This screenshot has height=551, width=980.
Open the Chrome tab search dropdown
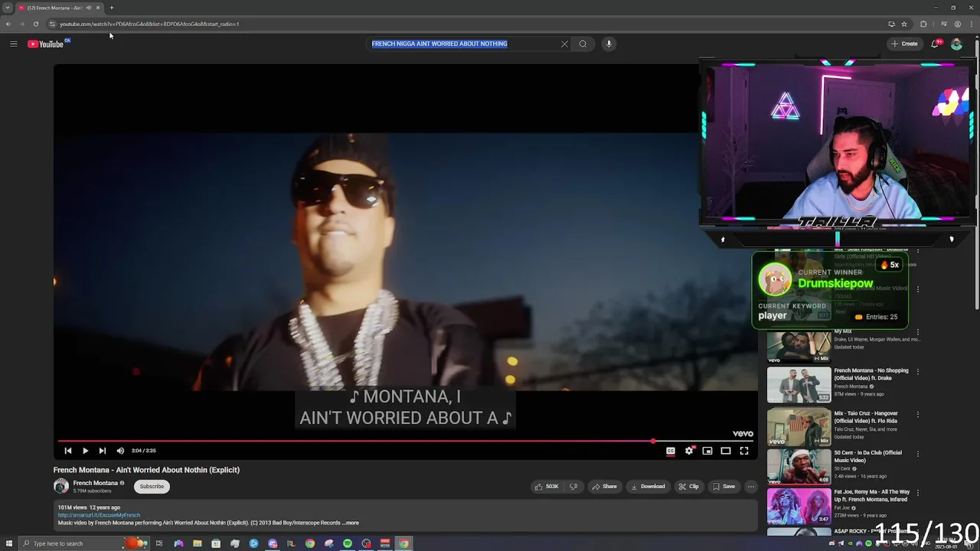pos(7,8)
